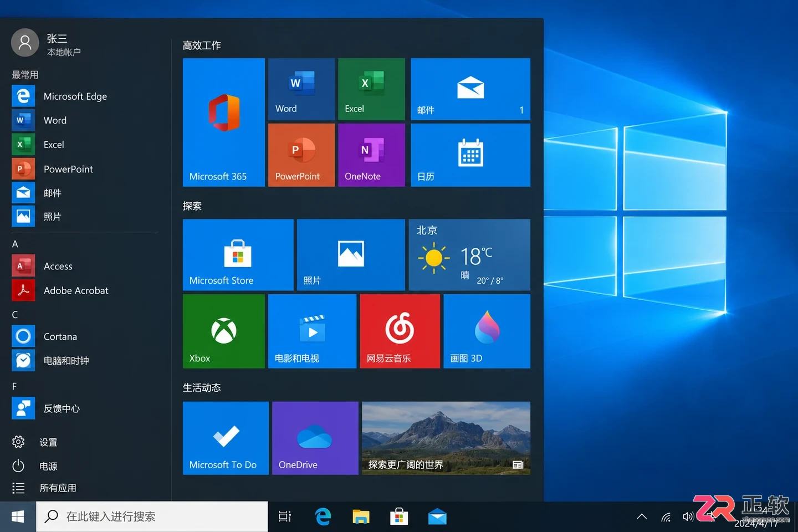798x532 pixels.
Task: Open the OneDrive tile
Action: (315, 438)
